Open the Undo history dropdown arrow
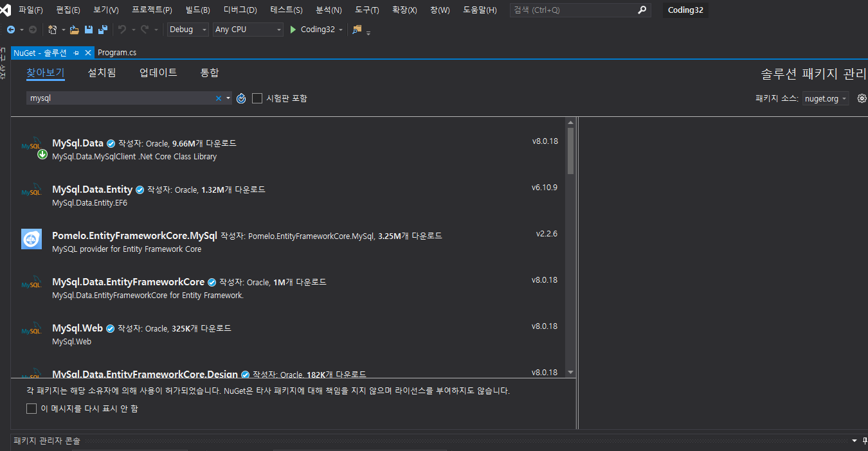This screenshot has height=451, width=868. [133, 30]
